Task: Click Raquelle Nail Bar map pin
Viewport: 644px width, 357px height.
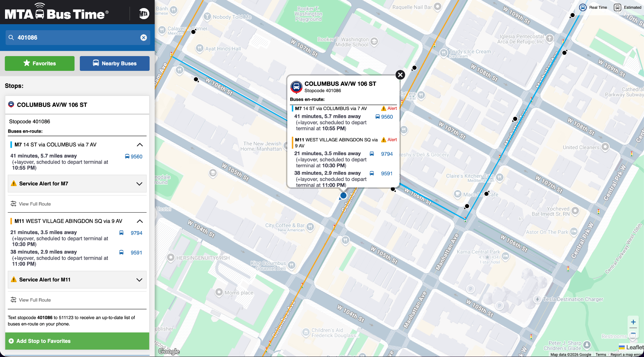Action: [x=437, y=6]
